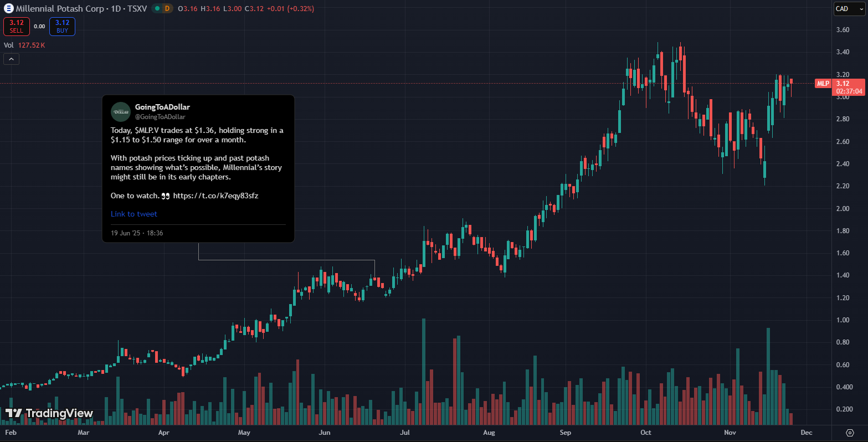Open the Link to tweet hyperlink

[x=134, y=214]
